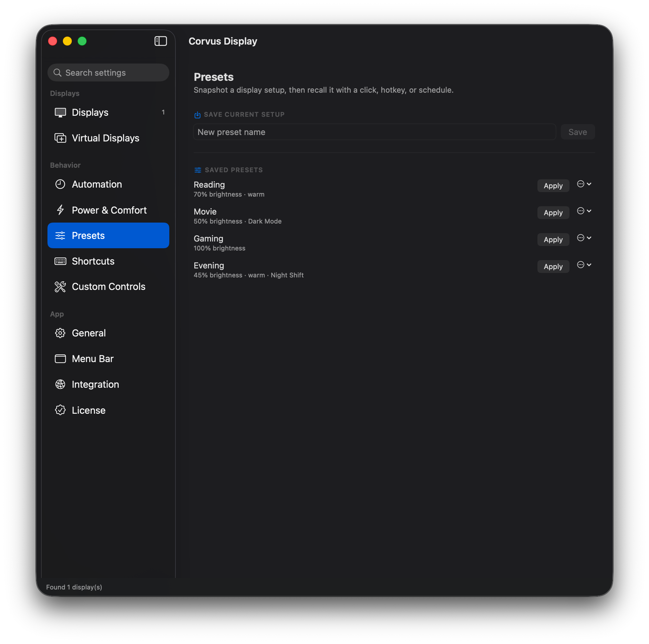Apply the Reading preset
The height and width of the screenshot is (644, 649).
click(553, 186)
